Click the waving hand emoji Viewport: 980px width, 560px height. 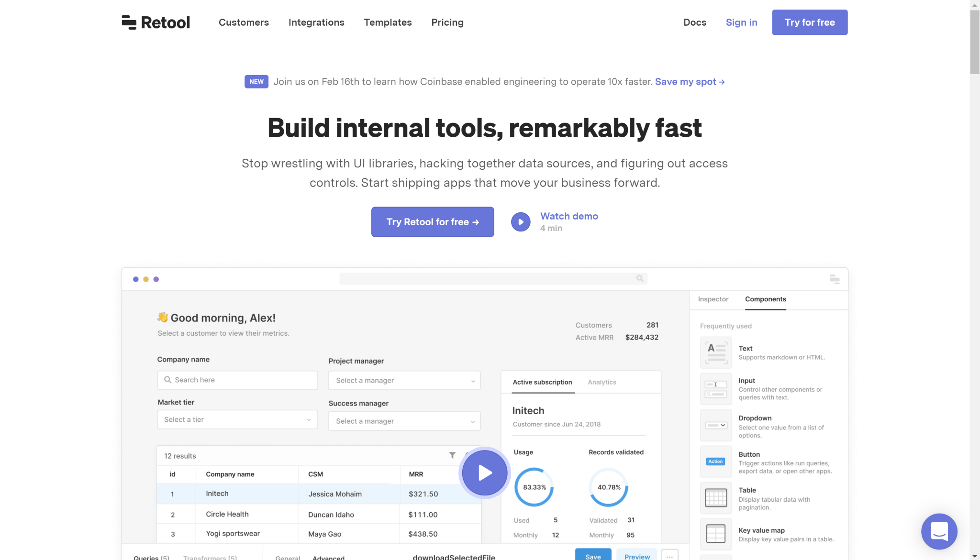click(x=163, y=317)
